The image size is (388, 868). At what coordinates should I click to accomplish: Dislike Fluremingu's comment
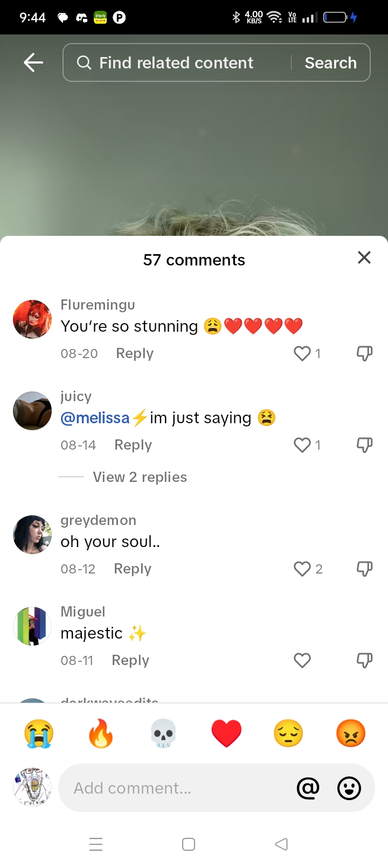tap(365, 354)
